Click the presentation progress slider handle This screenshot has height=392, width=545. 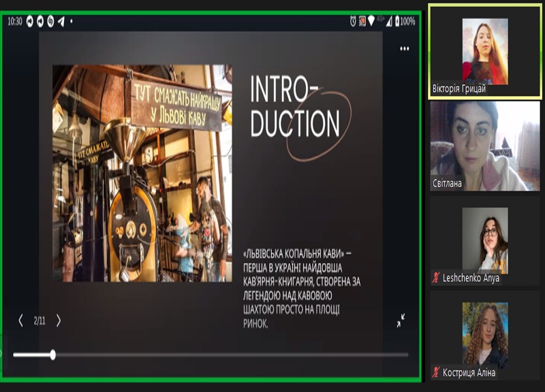tap(53, 355)
